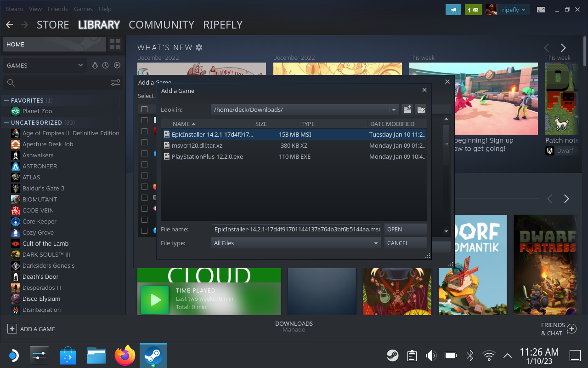
Task: Click the parent folder icon in Add a Game dialog
Action: coord(407,109)
